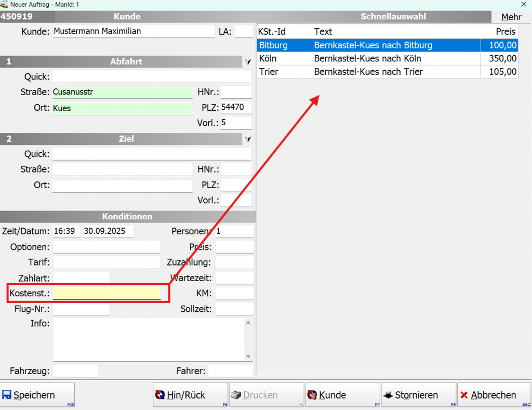Expand the Ziel section arrow

tap(248, 139)
